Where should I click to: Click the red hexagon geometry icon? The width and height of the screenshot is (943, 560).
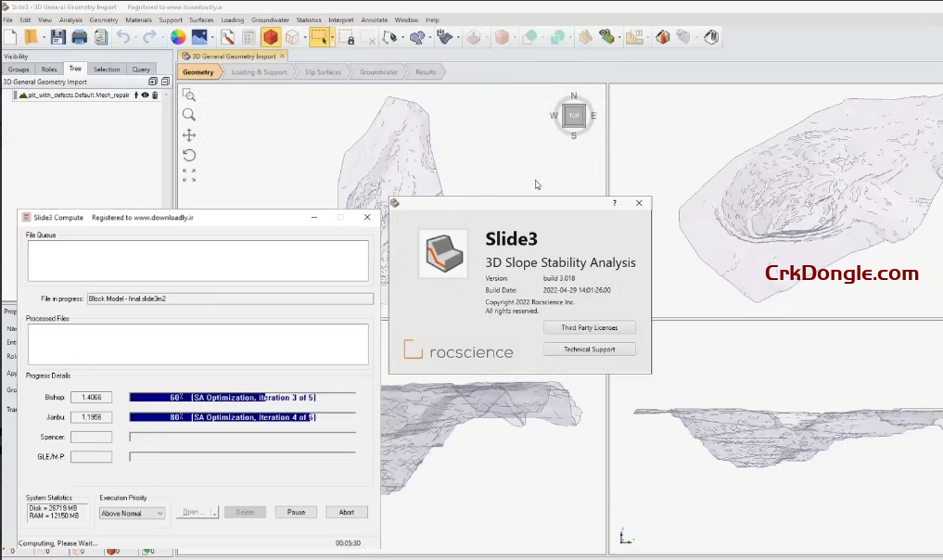272,37
